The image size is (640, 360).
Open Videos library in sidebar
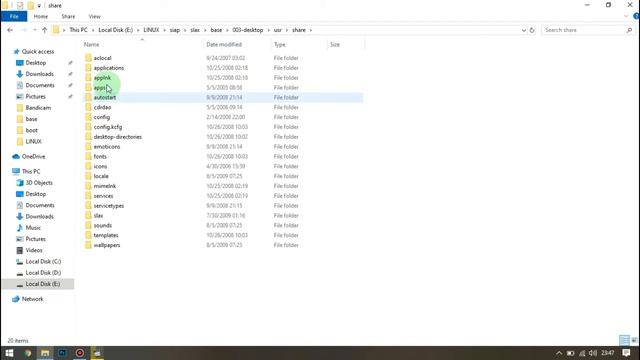(x=34, y=250)
